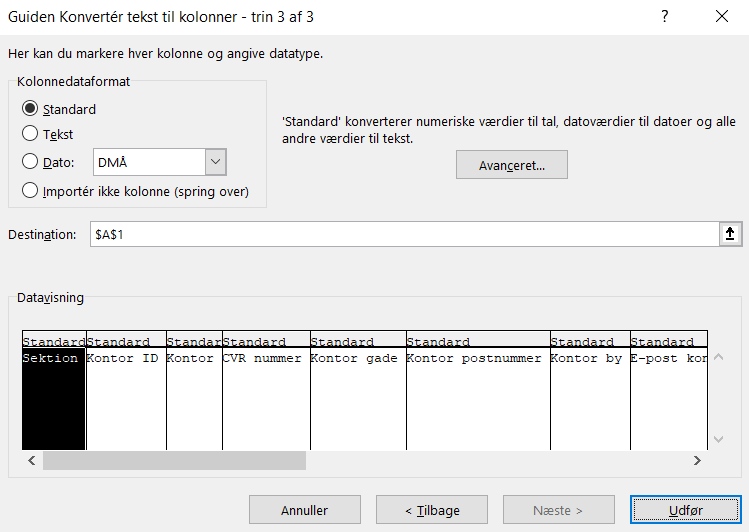Select the Tekst column format option
The image size is (749, 532).
tap(30, 133)
